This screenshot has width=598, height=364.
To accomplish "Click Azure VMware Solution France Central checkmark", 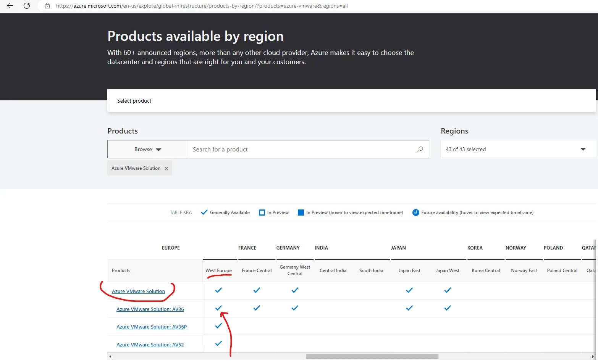I will tap(257, 290).
